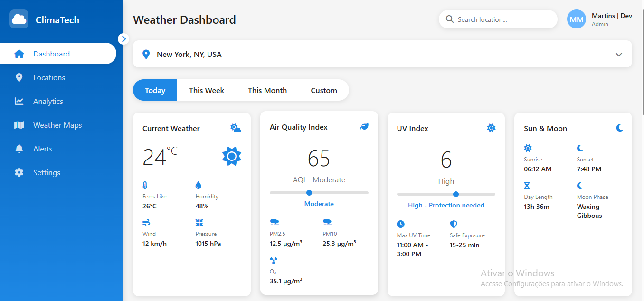Click the ClimaTech cloud logo icon
This screenshot has height=301, width=644.
coord(19,19)
